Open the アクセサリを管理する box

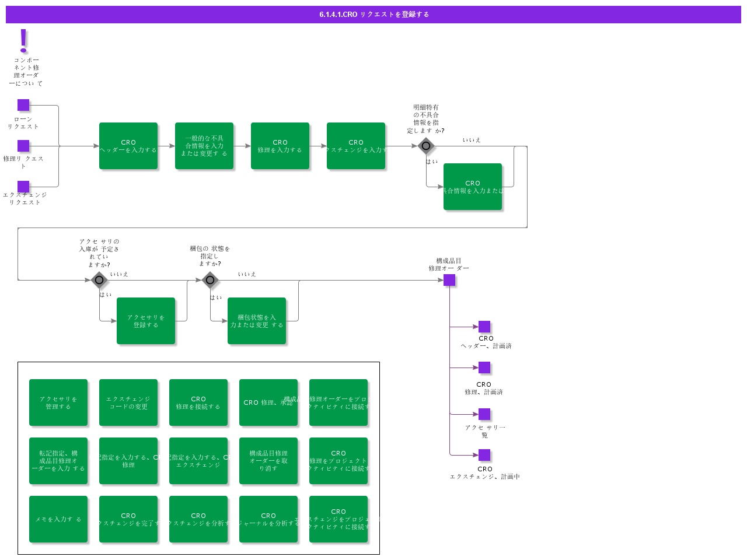58,402
